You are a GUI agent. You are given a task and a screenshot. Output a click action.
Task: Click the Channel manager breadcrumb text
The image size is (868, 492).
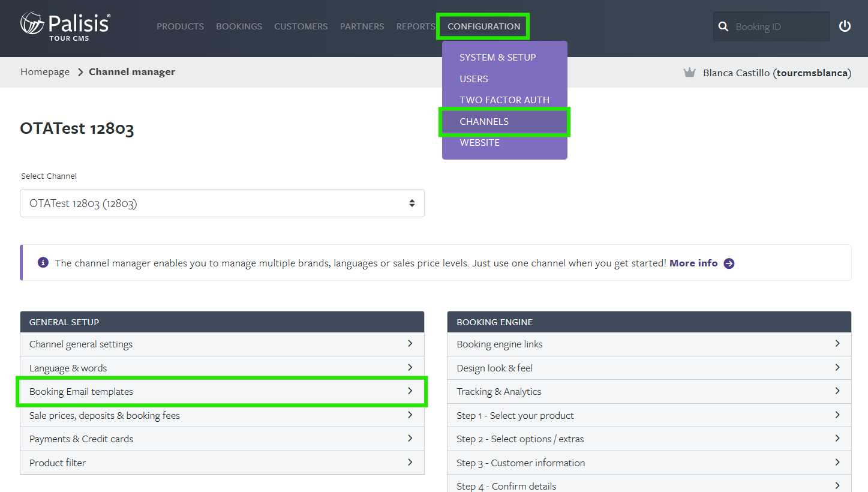click(132, 72)
